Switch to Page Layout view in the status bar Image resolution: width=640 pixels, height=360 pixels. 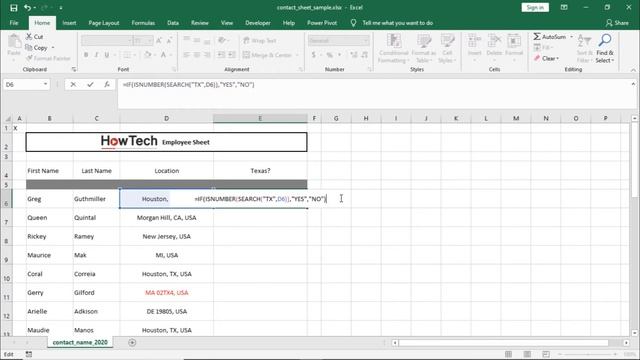(527, 354)
